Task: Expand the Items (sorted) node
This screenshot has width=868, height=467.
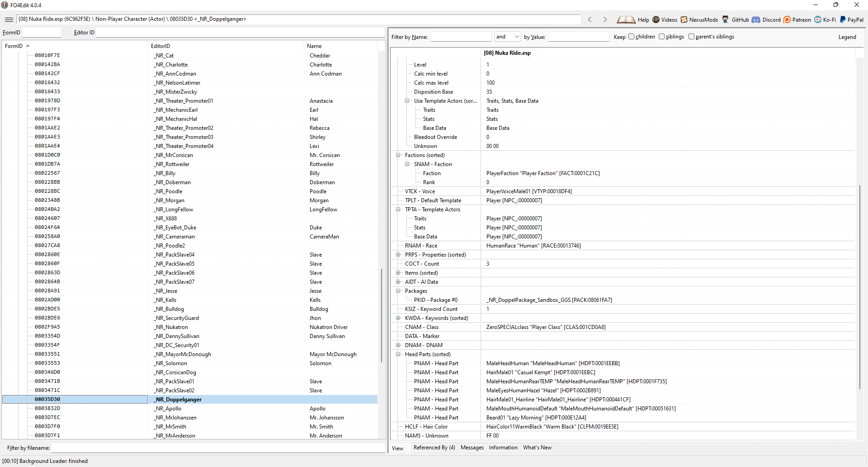Action: [x=398, y=273]
